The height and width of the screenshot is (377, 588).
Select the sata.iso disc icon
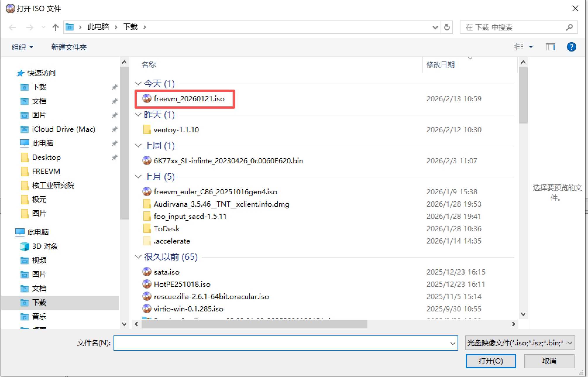(147, 272)
